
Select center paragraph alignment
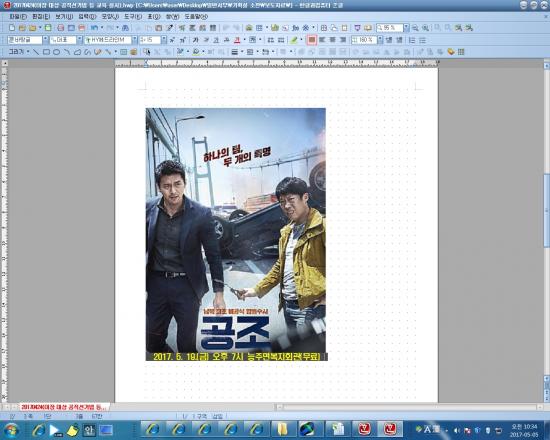[x=333, y=40]
